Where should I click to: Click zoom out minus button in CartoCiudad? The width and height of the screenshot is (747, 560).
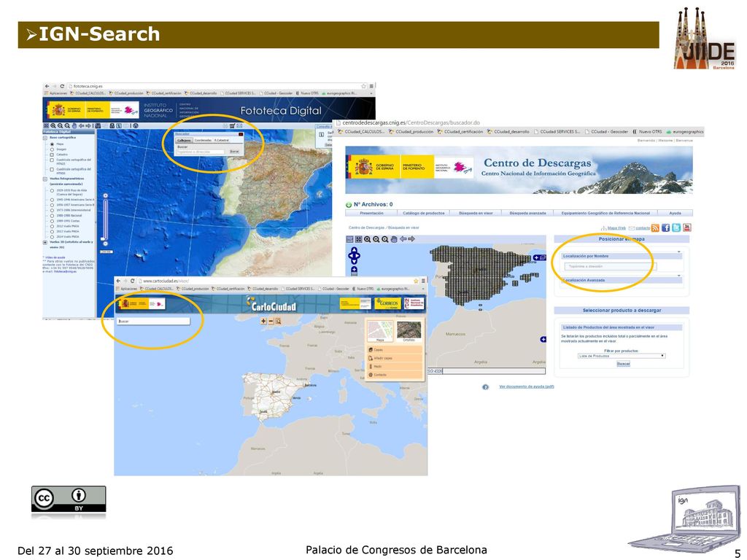[271, 322]
